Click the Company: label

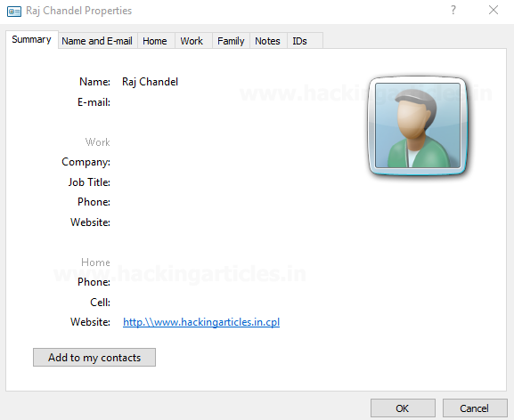86,162
